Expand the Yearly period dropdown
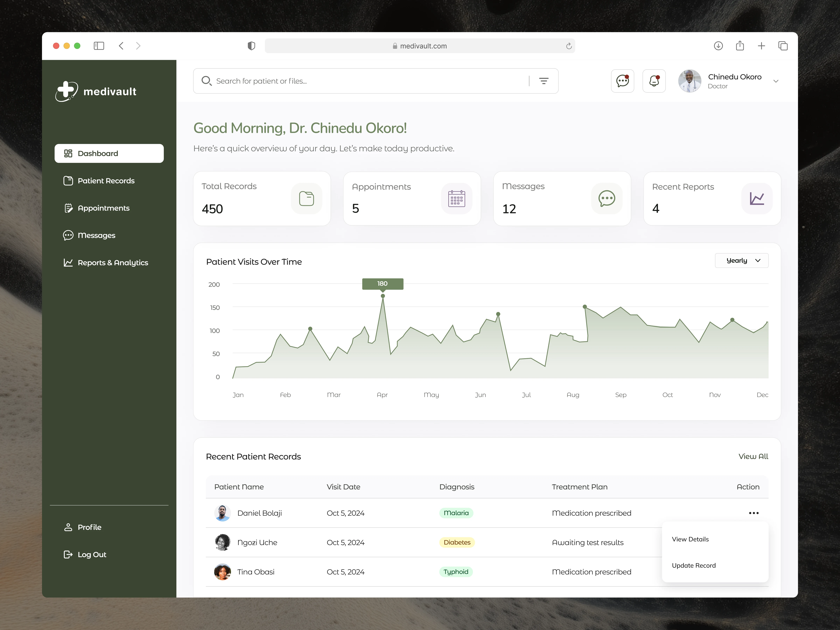 741,261
